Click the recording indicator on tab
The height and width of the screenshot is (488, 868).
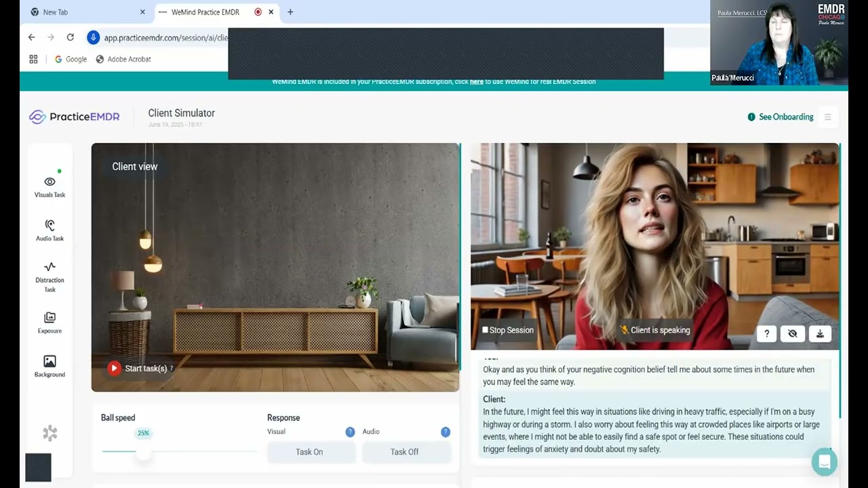coord(258,12)
